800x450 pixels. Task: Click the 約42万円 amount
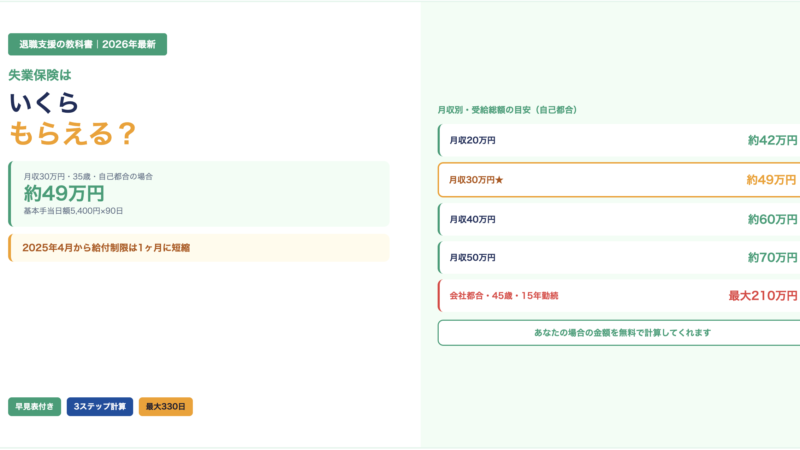point(772,140)
